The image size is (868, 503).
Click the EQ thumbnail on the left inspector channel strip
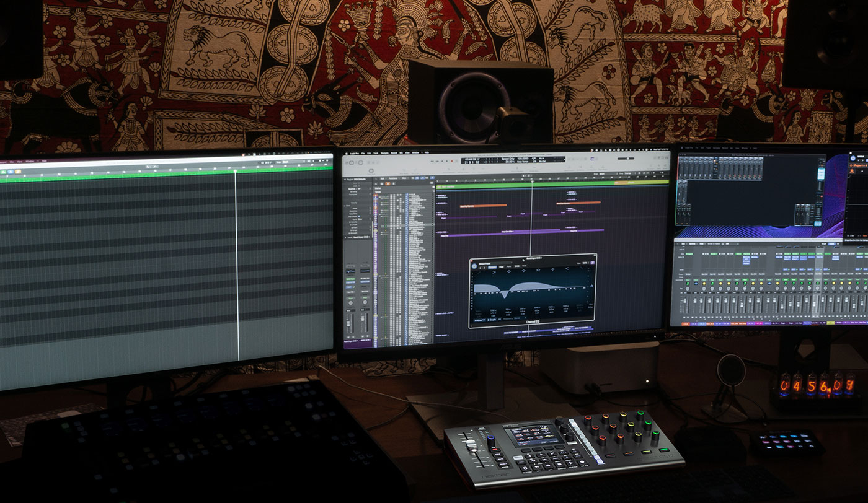pyautogui.click(x=351, y=271)
